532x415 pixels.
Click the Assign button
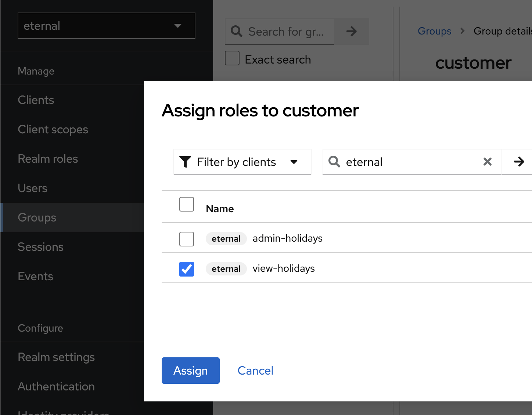(190, 370)
